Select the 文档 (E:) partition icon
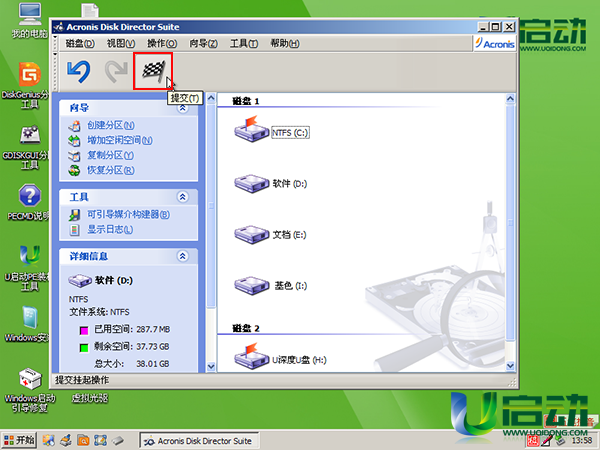 coord(251,234)
